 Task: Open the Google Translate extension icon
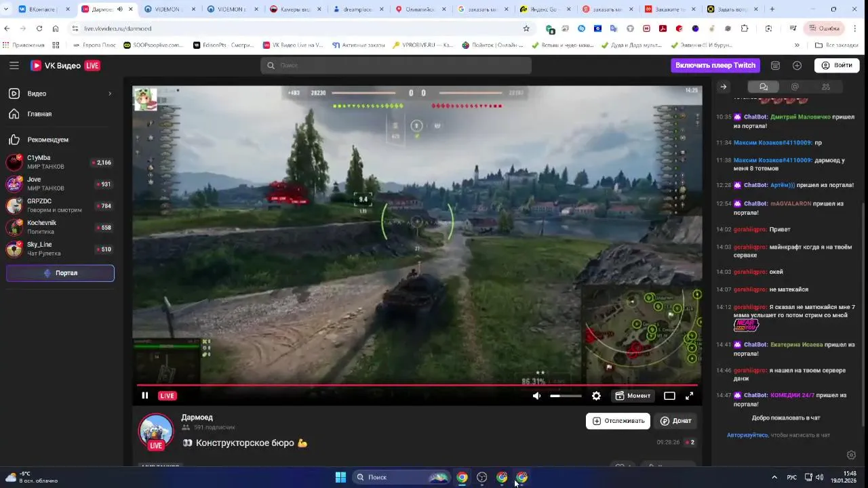(614, 28)
